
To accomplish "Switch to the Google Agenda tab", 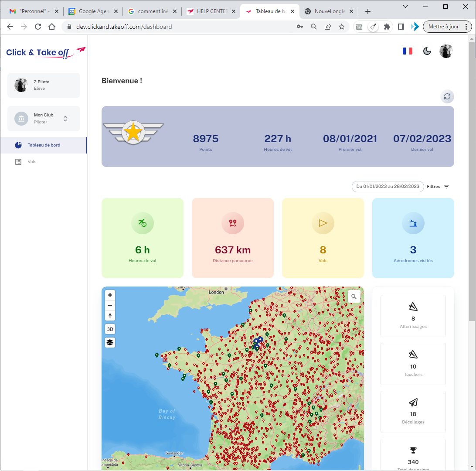I will point(92,11).
